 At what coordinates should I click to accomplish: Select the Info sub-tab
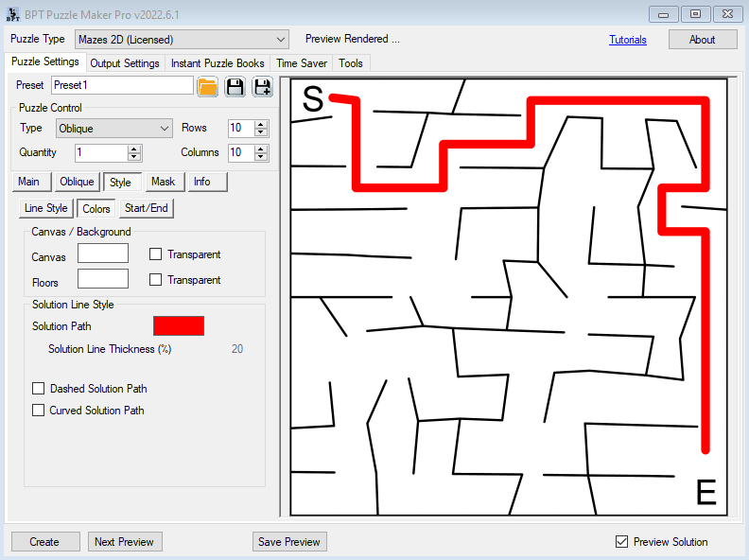[207, 182]
